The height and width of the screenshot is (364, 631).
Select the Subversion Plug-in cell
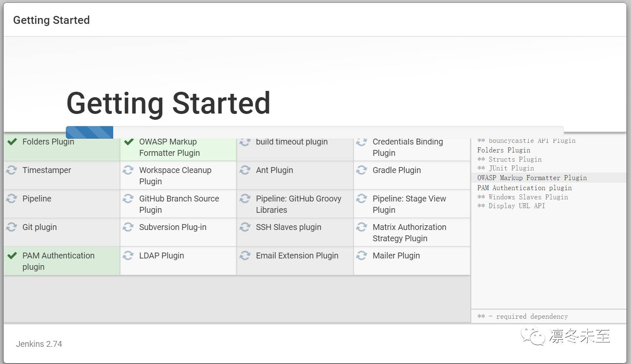(x=178, y=232)
